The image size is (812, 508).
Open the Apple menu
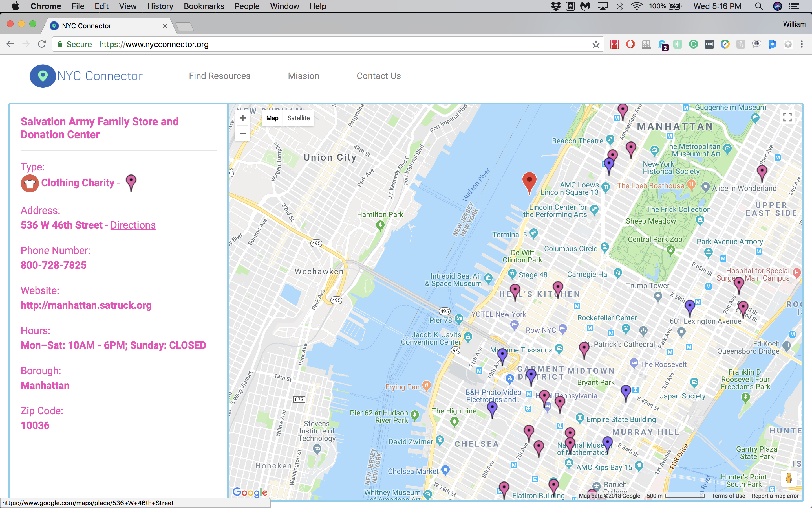[x=16, y=6]
